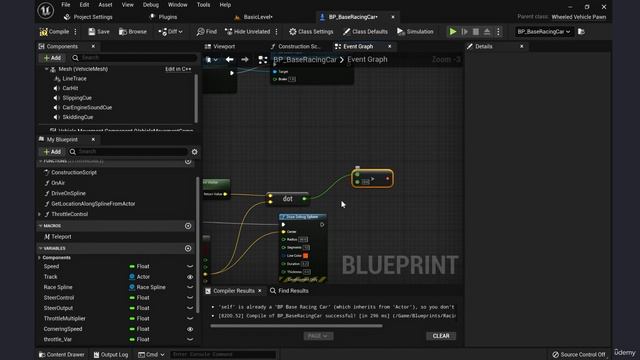640x360 pixels.
Task: Open Class Settings
Action: (x=311, y=31)
